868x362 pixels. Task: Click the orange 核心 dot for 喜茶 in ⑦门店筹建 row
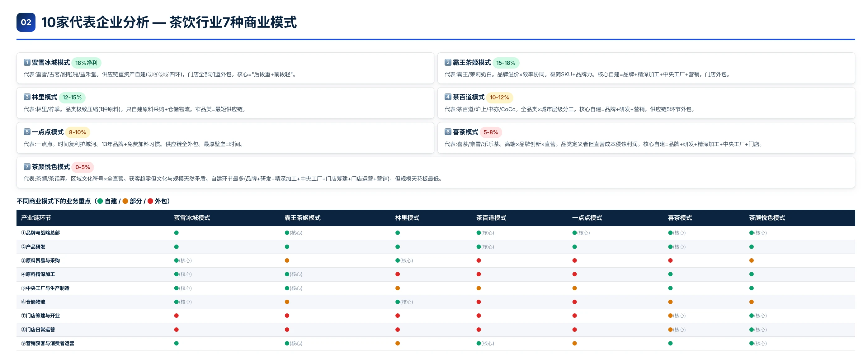pos(670,316)
